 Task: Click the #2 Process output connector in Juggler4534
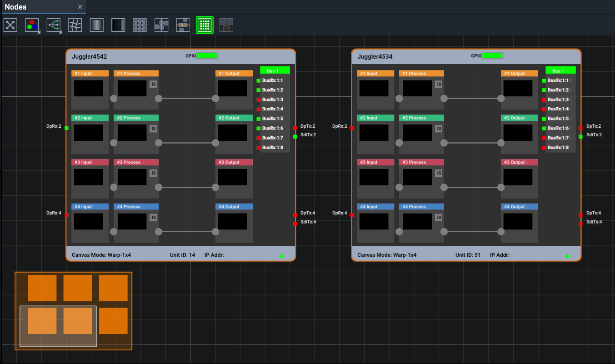click(x=444, y=143)
